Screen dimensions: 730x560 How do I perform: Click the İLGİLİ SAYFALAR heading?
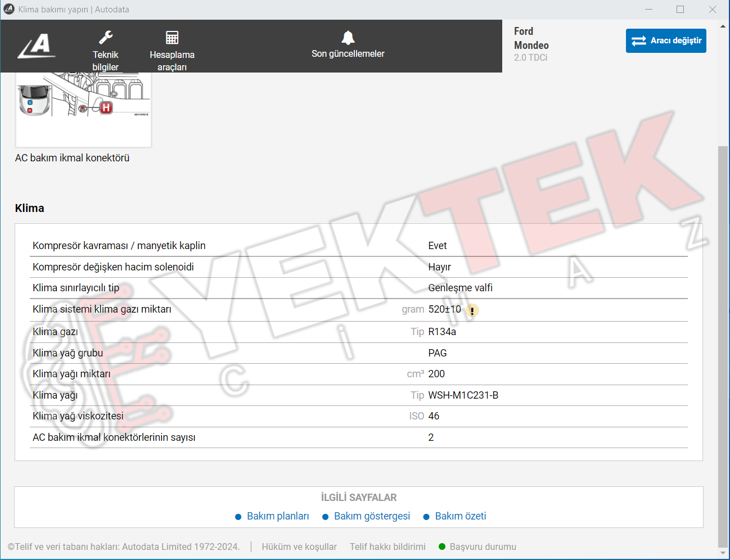click(x=359, y=498)
